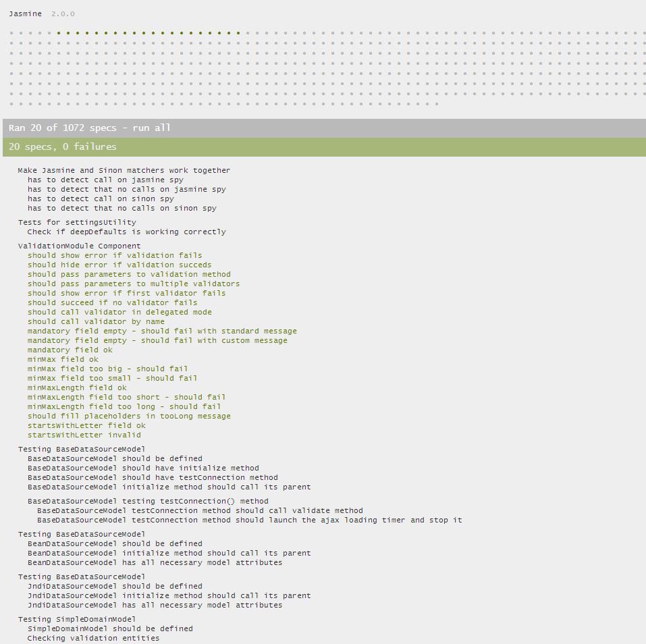The image size is (646, 644).
Task: Open the 'Testing SimpleDomainModel' suite
Action: pyautogui.click(x=76, y=619)
